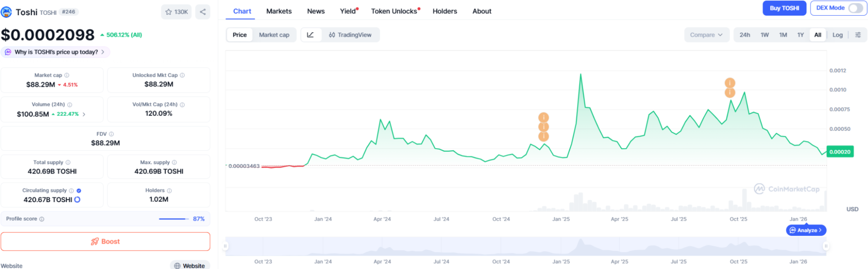
Task: Open the FDV info icon
Action: pyautogui.click(x=111, y=134)
